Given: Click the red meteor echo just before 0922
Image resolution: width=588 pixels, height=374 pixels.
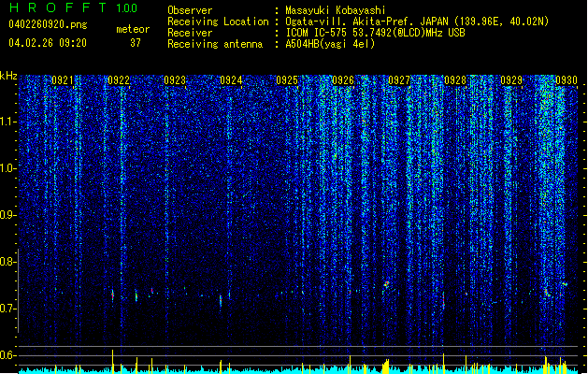Looking at the screenshot, I should click(x=112, y=295).
